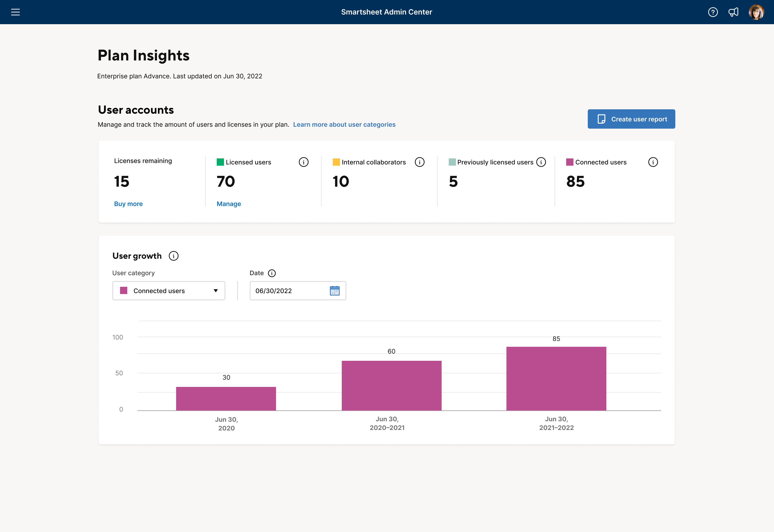The width and height of the screenshot is (774, 532).
Task: Open the Date calendar picker
Action: 335,290
